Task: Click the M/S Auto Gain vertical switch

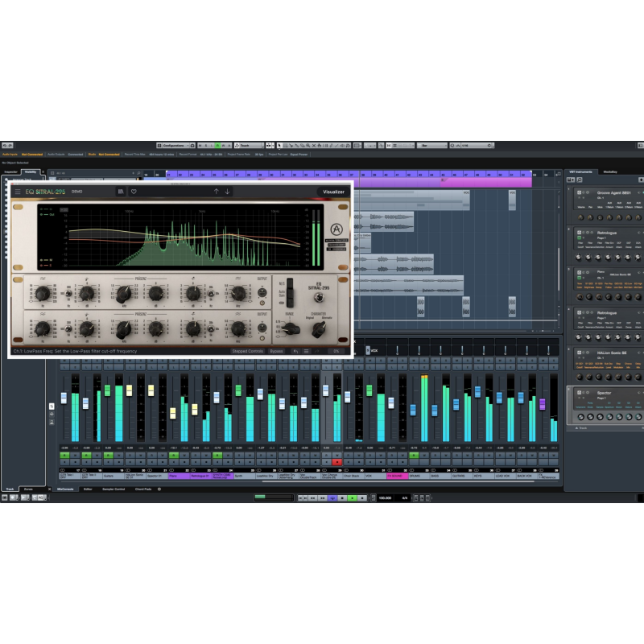Action: (290, 292)
